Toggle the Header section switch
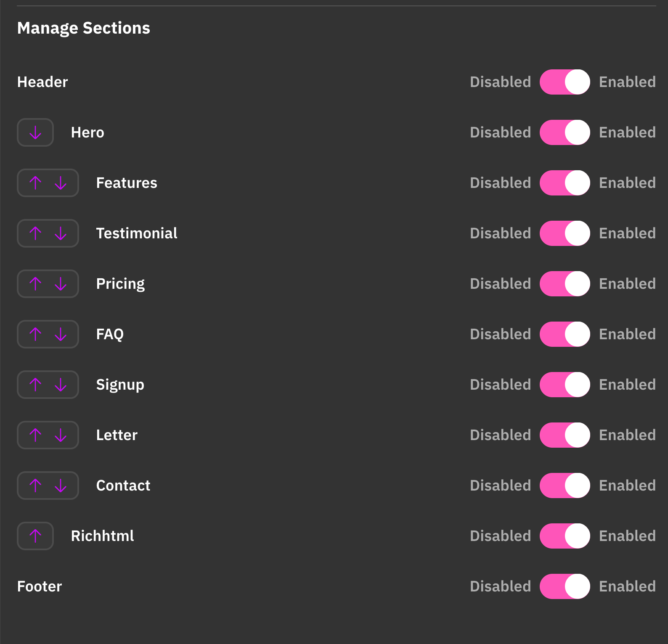The height and width of the screenshot is (644, 668). pyautogui.click(x=565, y=82)
